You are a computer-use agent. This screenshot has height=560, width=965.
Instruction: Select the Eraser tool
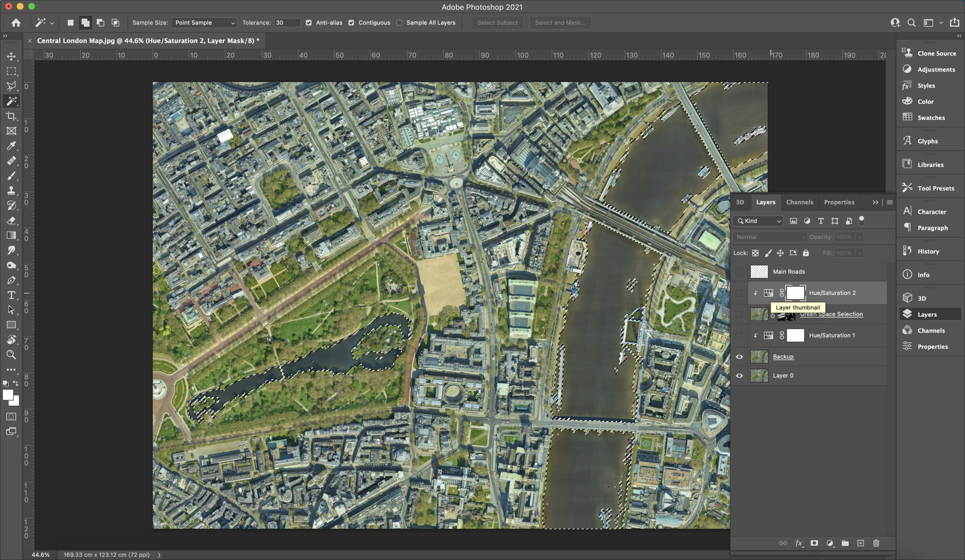click(x=11, y=221)
